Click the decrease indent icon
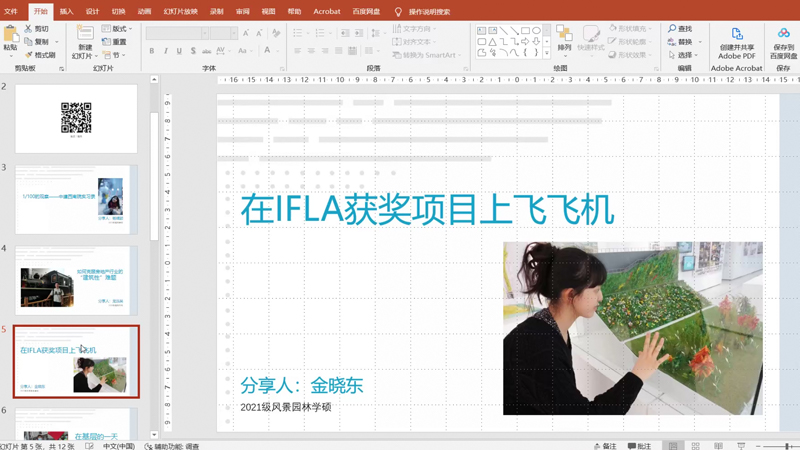This screenshot has height=450, width=800. 345,33
